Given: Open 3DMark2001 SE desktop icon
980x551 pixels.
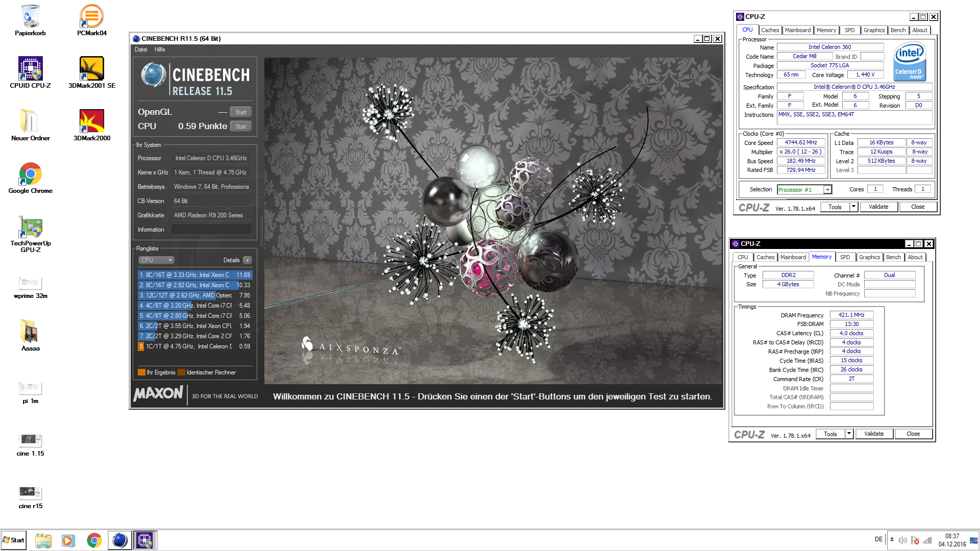Looking at the screenshot, I should coord(92,72).
